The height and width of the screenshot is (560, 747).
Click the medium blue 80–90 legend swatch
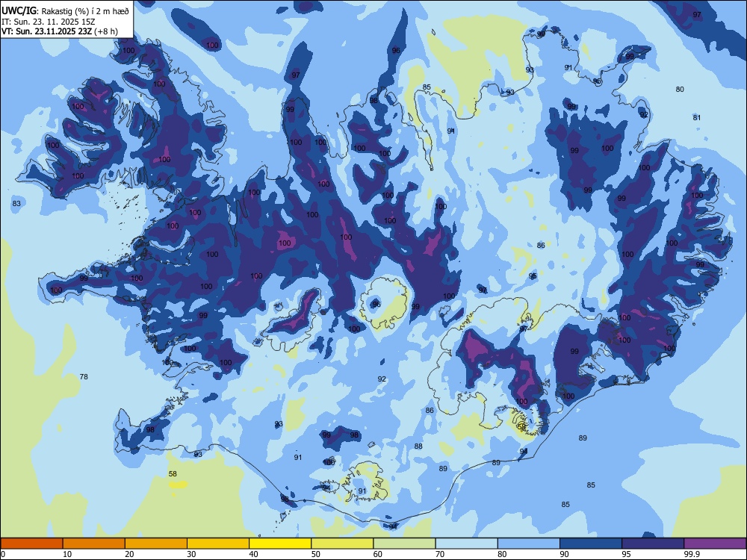tap(529, 544)
